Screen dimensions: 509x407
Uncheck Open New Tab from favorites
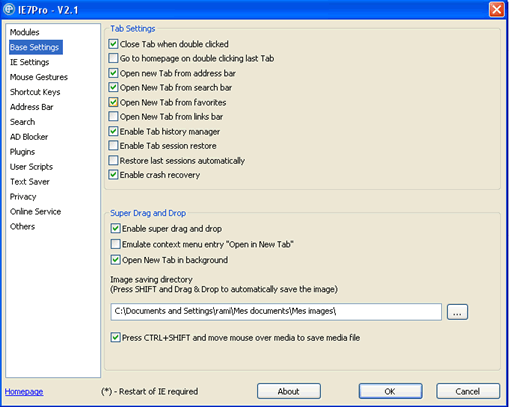coord(113,102)
